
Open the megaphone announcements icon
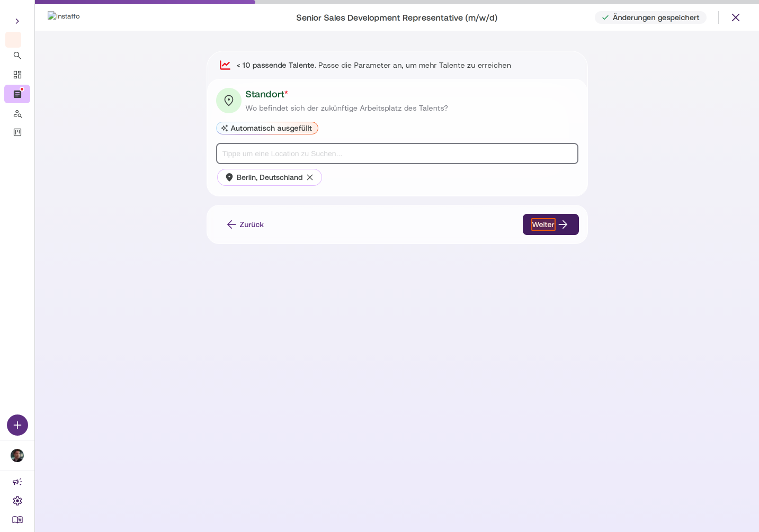[17, 482]
